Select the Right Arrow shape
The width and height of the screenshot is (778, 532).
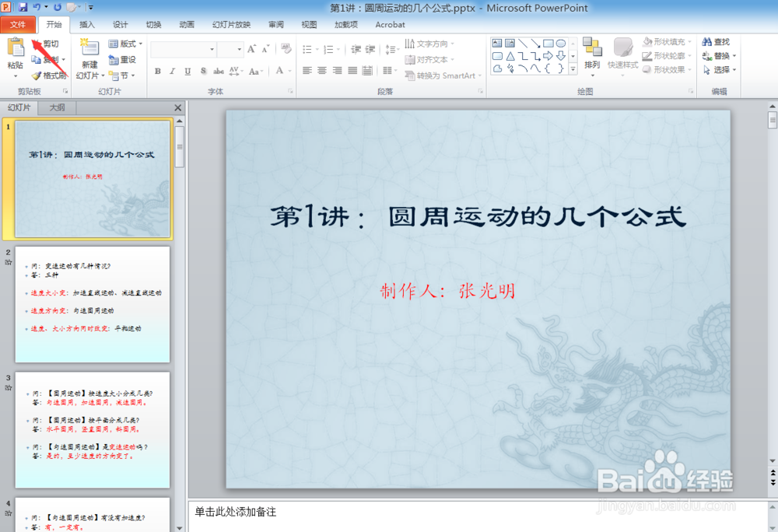pyautogui.click(x=548, y=56)
